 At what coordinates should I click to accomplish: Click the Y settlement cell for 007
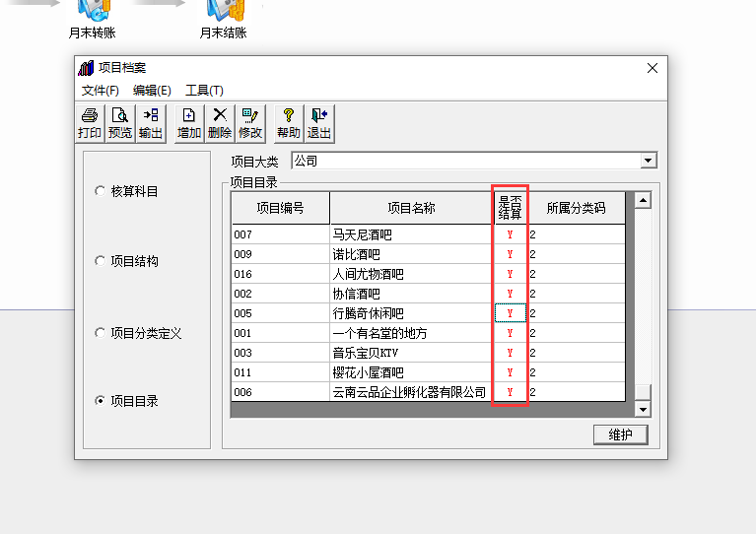pos(511,234)
